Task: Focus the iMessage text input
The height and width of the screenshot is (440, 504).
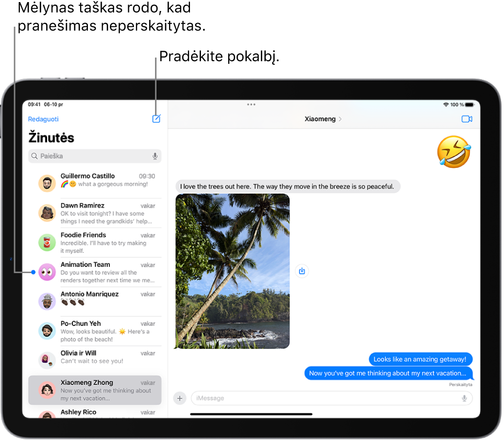Action: [332, 398]
